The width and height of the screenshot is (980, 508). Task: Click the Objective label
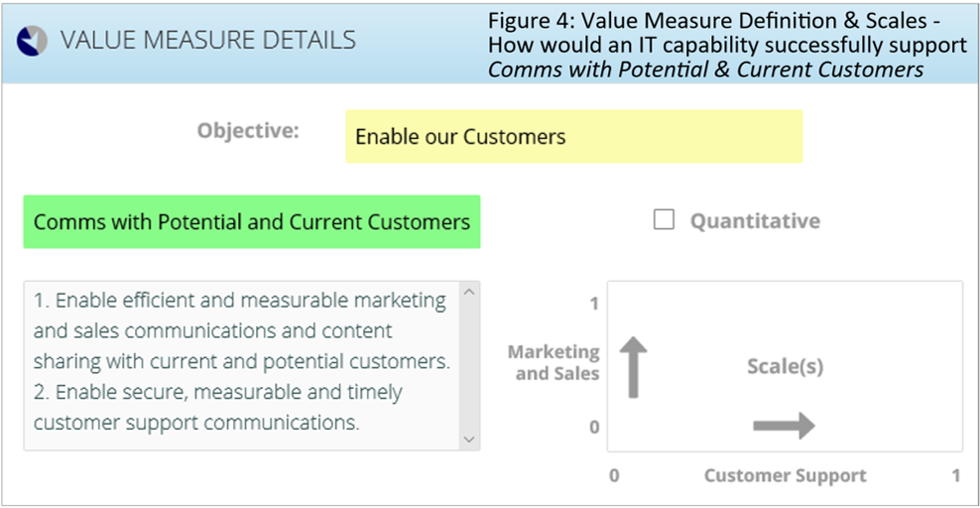click(x=248, y=131)
